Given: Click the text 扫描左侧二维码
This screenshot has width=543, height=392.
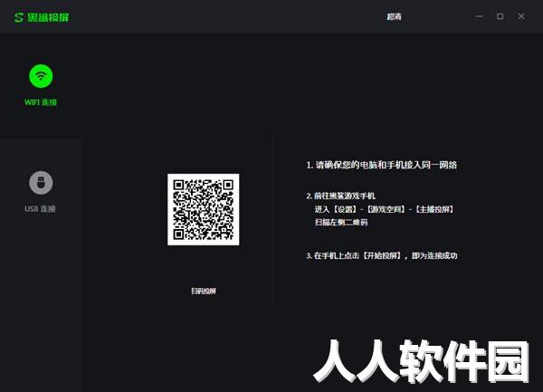Looking at the screenshot, I should (341, 223).
